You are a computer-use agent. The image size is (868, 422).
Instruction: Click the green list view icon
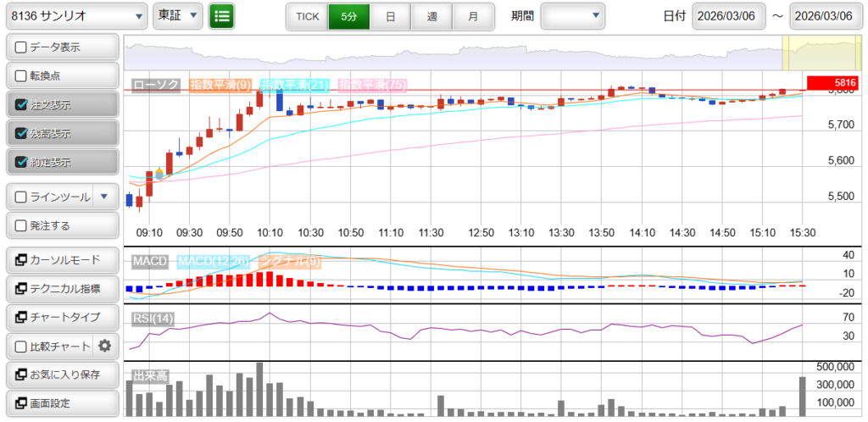pyautogui.click(x=222, y=16)
